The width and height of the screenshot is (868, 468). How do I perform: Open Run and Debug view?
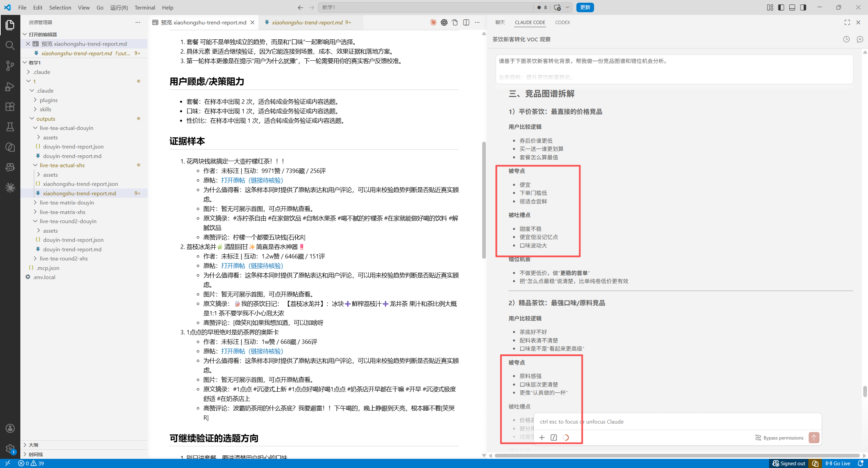pos(10,86)
